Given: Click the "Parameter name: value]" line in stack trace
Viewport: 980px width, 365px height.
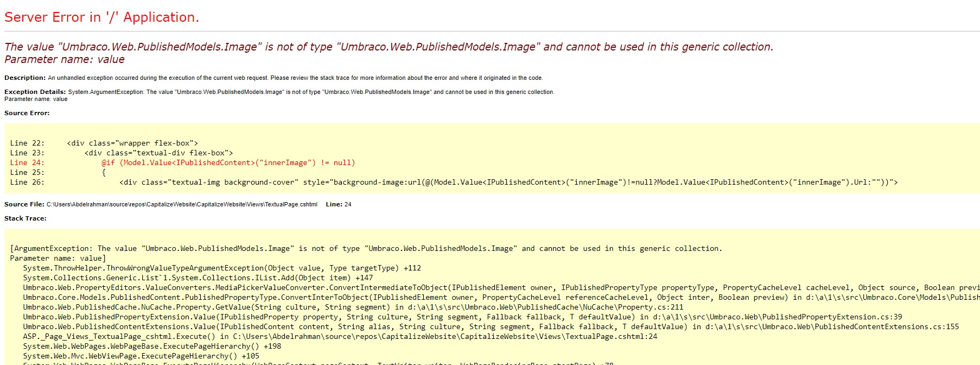Looking at the screenshot, I should coord(58,259).
